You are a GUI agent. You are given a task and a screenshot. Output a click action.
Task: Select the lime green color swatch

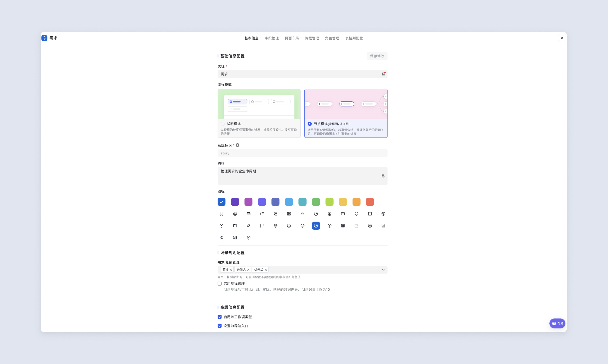coord(329,202)
